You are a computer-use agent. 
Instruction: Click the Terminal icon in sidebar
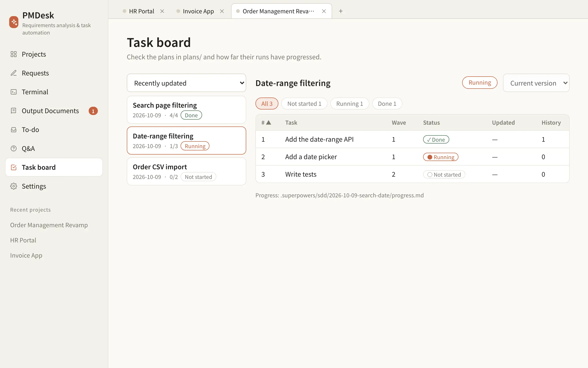pyautogui.click(x=14, y=92)
